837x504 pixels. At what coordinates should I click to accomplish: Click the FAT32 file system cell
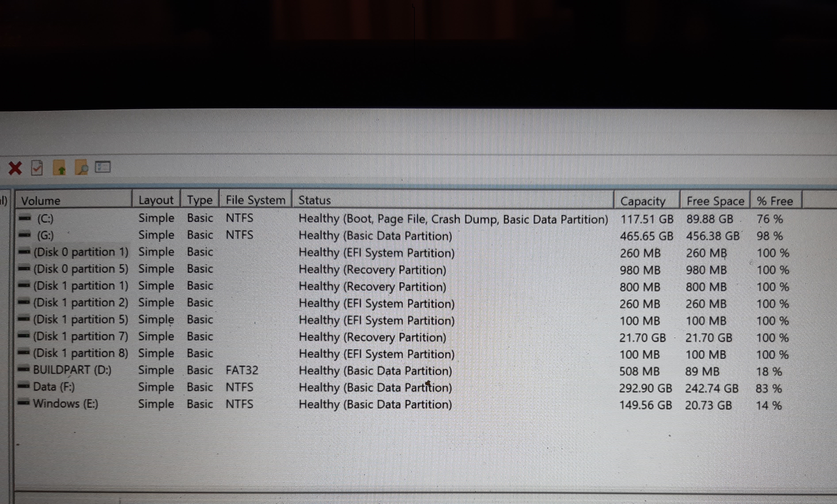click(x=242, y=370)
